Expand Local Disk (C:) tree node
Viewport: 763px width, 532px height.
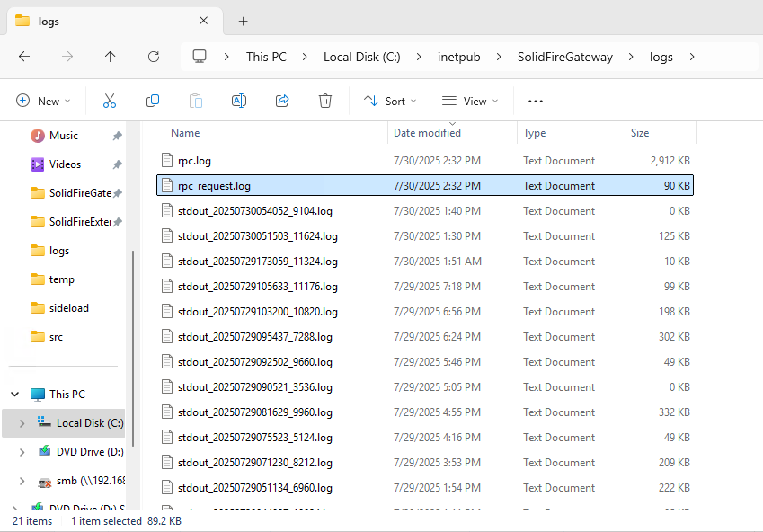22,423
